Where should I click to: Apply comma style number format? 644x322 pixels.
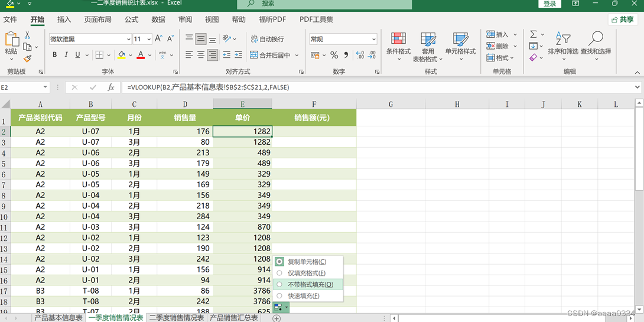[x=346, y=55]
